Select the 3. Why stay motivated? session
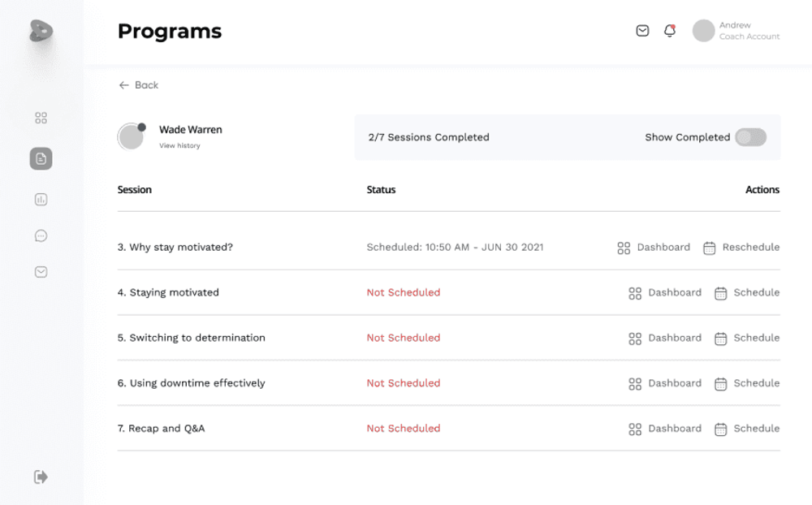Screen dimensions: 812x505 point(175,248)
